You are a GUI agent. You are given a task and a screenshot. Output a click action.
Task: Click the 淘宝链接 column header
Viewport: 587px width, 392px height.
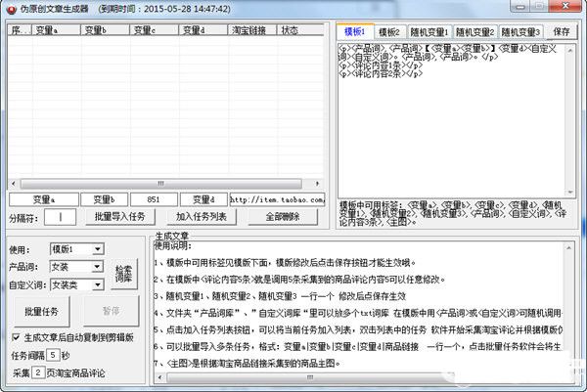(x=252, y=30)
